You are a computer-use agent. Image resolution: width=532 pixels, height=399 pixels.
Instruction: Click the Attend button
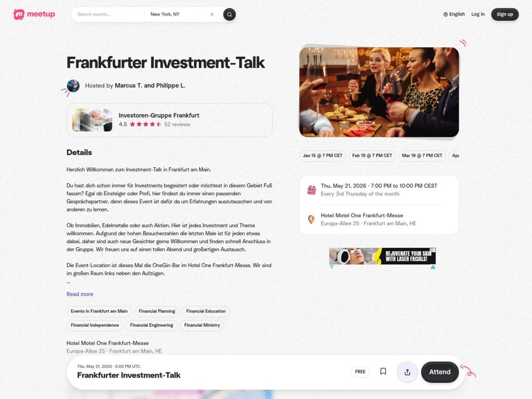click(440, 372)
